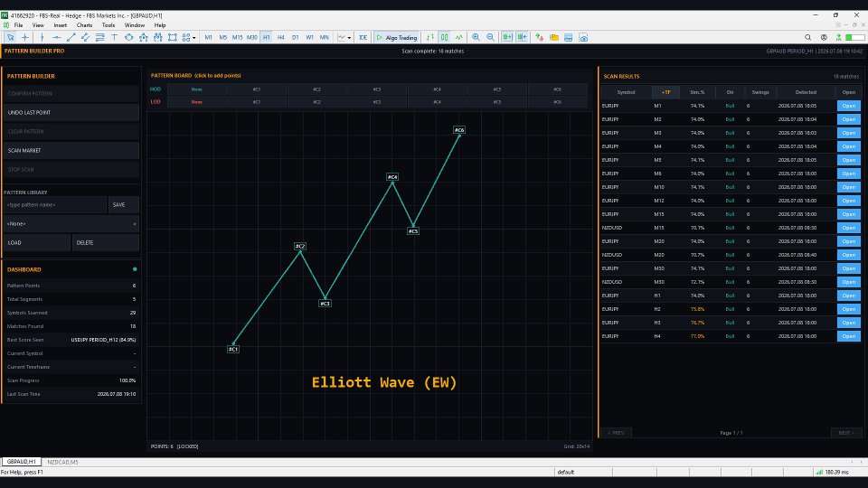Toggle Algo Trading on or off
Viewport: 868px width, 488px height.
point(397,38)
